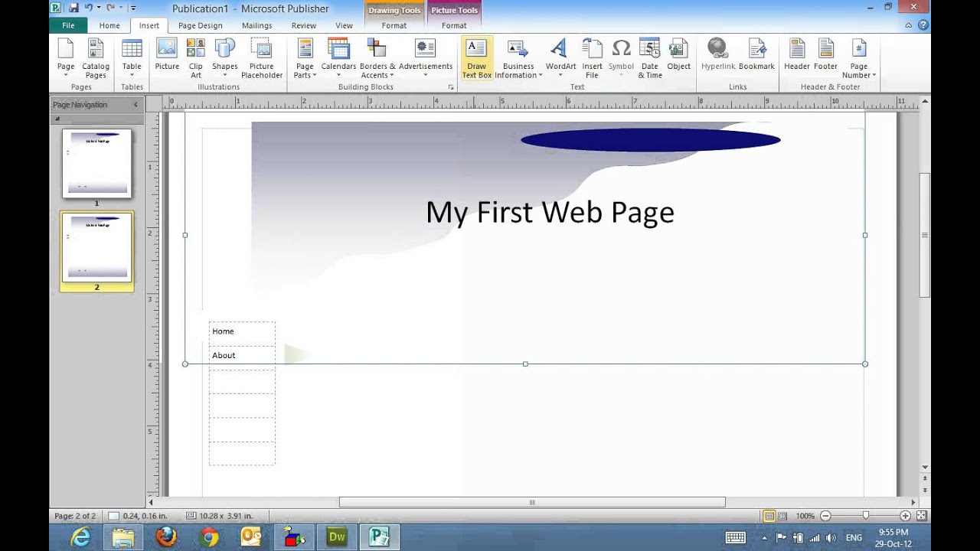
Task: Zoom in with the plus button
Action: (x=906, y=516)
